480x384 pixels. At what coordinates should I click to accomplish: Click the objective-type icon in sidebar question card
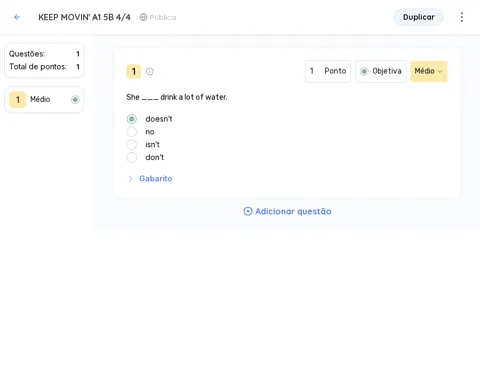(75, 99)
